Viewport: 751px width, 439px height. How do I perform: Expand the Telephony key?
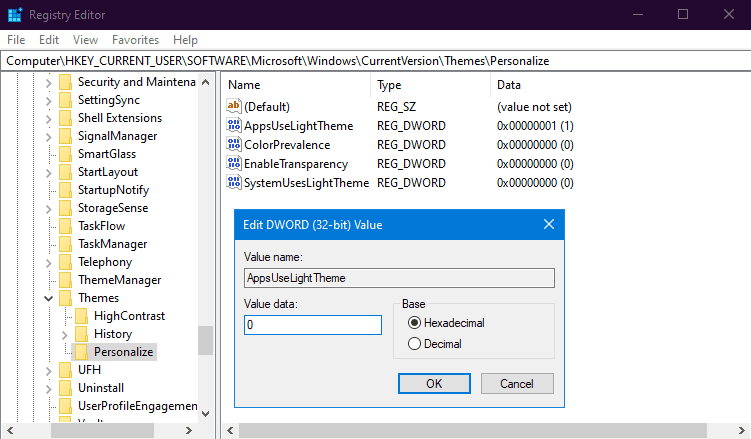tap(48, 263)
